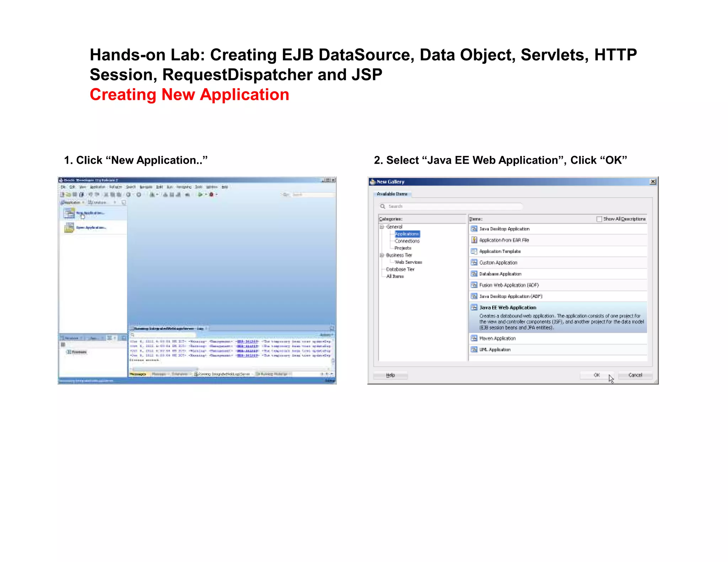Viewport: 728px width, 562px height.
Task: Click the Forward navigation toolbar icon
Action: click(x=139, y=194)
